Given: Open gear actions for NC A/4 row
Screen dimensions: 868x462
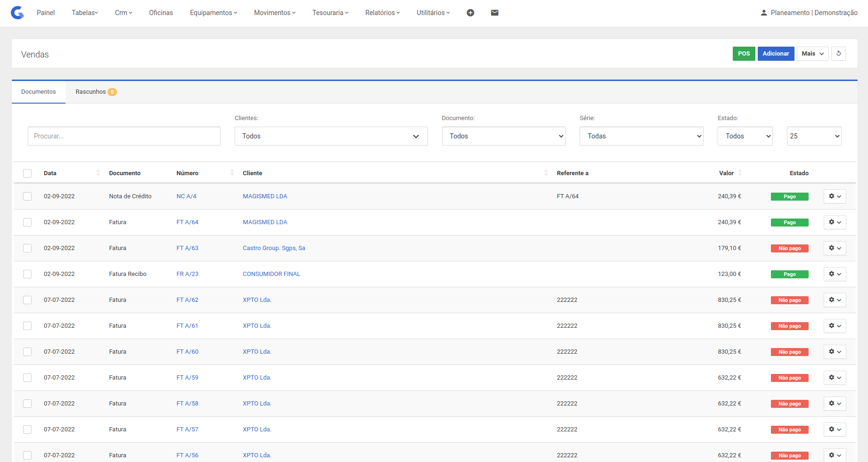Looking at the screenshot, I should pyautogui.click(x=835, y=196).
